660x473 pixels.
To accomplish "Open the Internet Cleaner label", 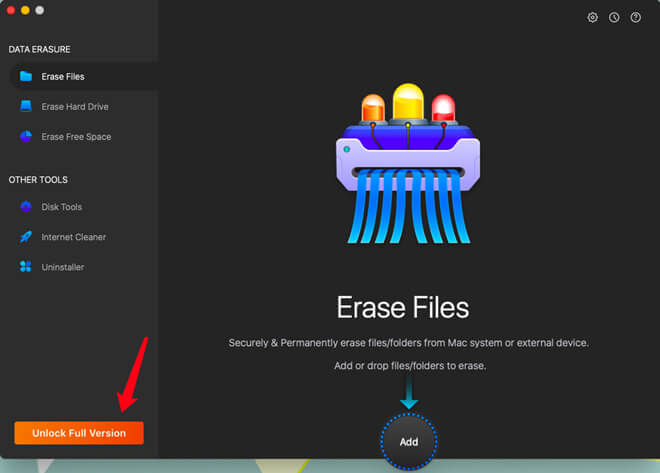I will click(x=74, y=237).
